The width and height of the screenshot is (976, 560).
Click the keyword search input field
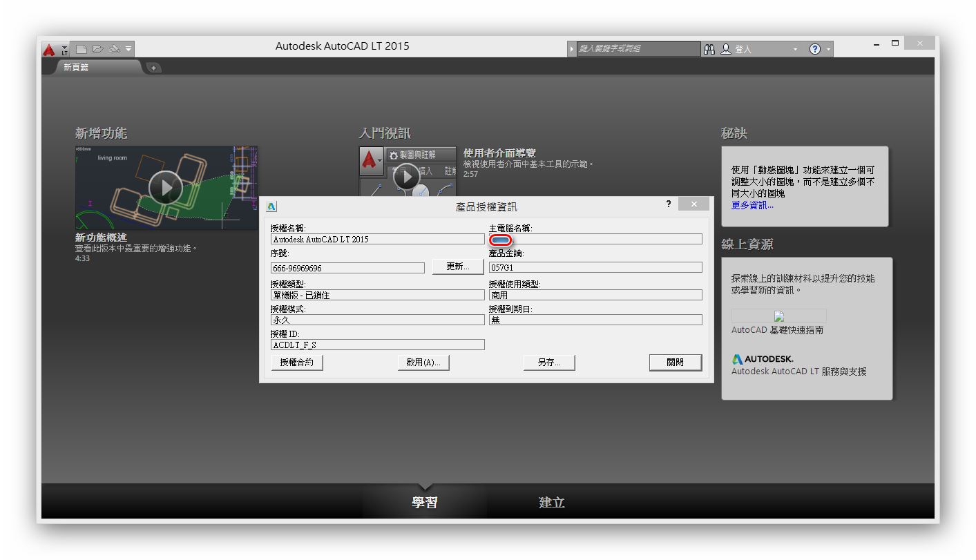pos(638,49)
